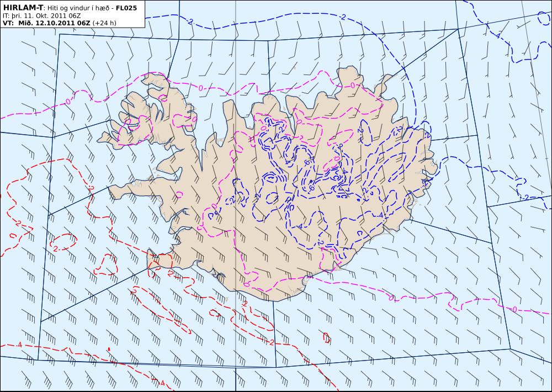
Task: Select the VT Mið. 12.10.2011 06Z text
Action: coord(46,23)
